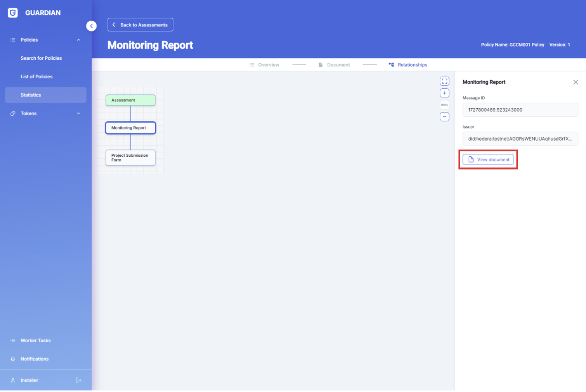
Task: Open List of Policies
Action: 36,77
